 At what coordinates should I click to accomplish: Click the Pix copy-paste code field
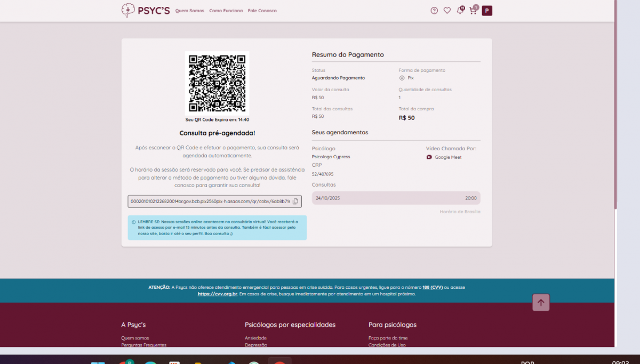(x=210, y=201)
